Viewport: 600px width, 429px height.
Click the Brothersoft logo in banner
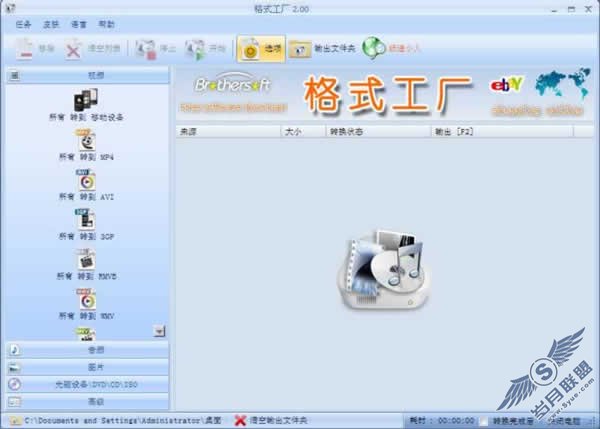233,84
